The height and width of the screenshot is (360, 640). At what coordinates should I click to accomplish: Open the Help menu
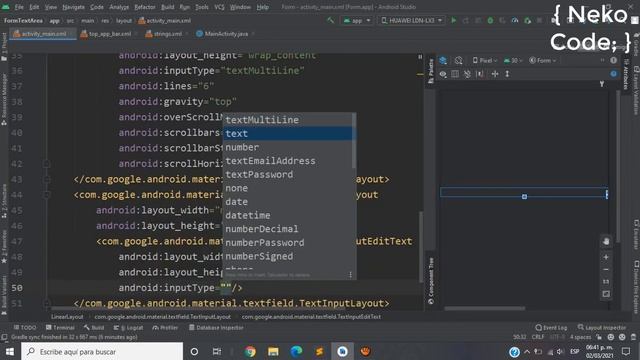click(x=262, y=7)
